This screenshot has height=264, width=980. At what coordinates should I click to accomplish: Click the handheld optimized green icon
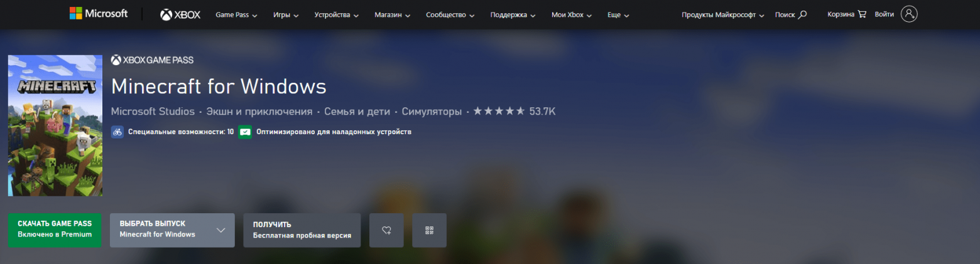pyautogui.click(x=245, y=132)
